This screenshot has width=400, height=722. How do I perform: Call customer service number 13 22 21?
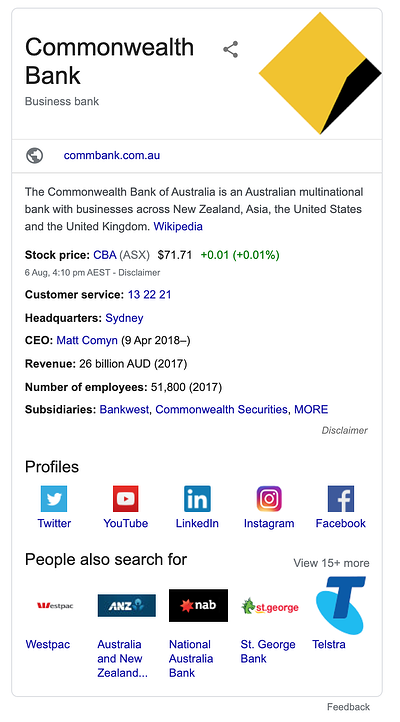[x=150, y=295]
